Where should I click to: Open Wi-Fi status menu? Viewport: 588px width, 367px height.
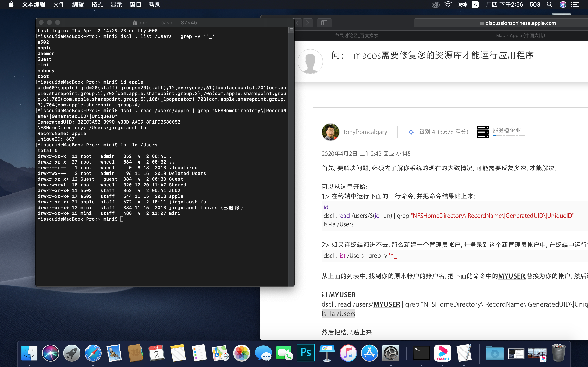pyautogui.click(x=448, y=5)
